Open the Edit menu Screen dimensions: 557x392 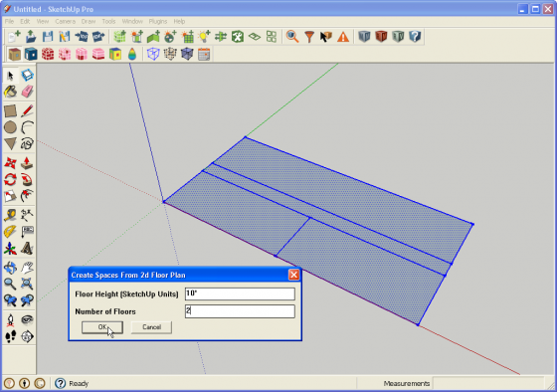coord(25,21)
